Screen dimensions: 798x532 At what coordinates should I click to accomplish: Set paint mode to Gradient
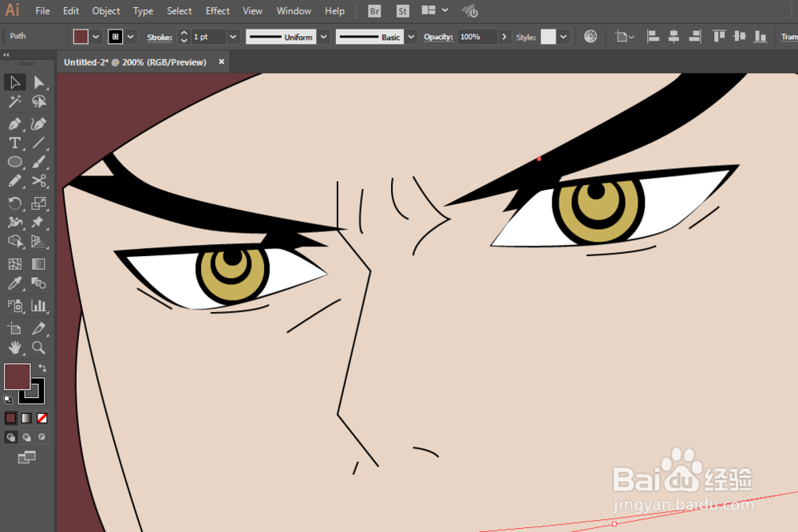[26, 418]
